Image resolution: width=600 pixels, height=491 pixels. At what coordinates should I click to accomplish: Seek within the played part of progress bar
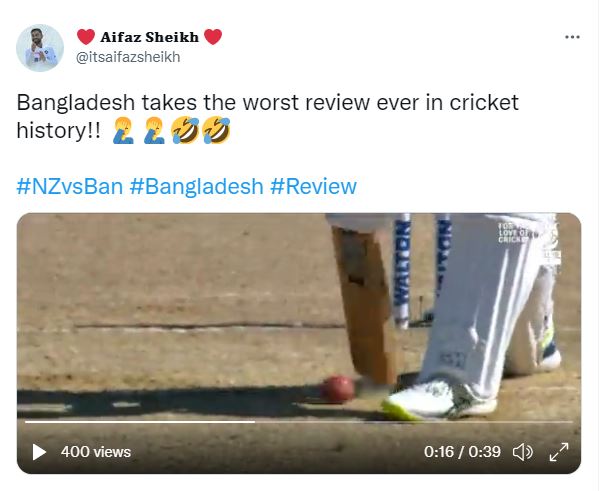pyautogui.click(x=140, y=422)
